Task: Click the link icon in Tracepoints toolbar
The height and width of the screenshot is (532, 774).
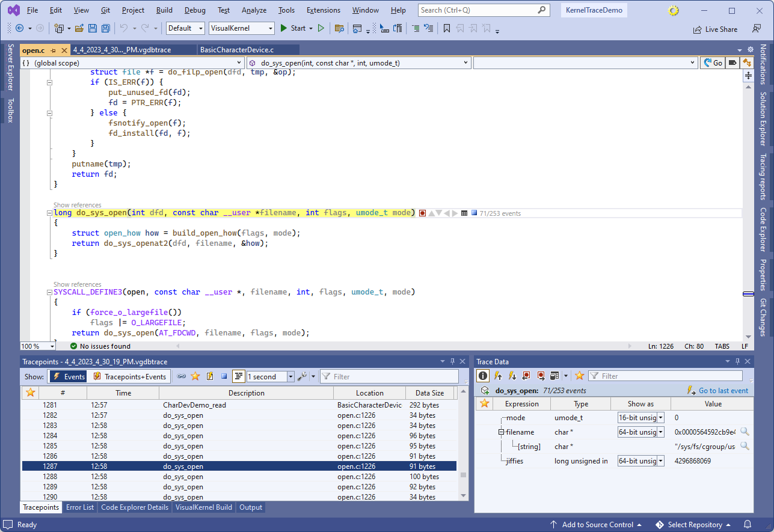Action: click(x=181, y=376)
